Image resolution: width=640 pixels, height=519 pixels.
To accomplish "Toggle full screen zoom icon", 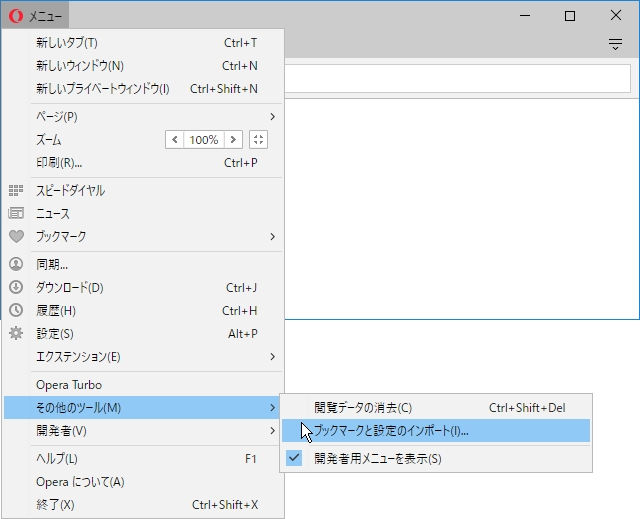I will [258, 140].
